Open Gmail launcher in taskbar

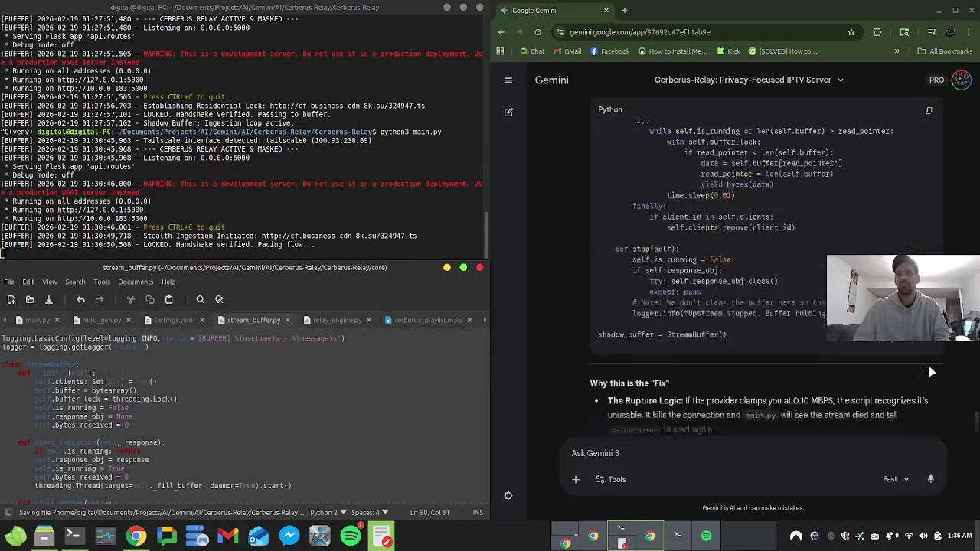coord(228,536)
